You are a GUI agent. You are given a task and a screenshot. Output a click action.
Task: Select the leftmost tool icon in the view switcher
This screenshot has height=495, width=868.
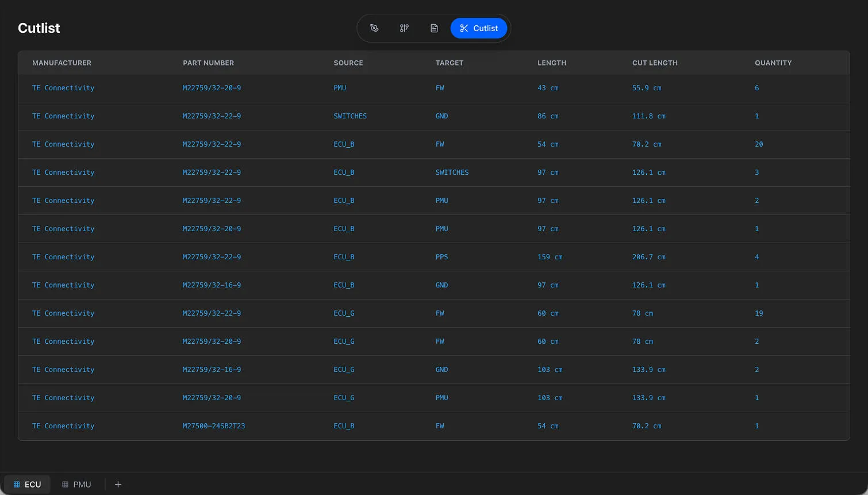tap(374, 28)
